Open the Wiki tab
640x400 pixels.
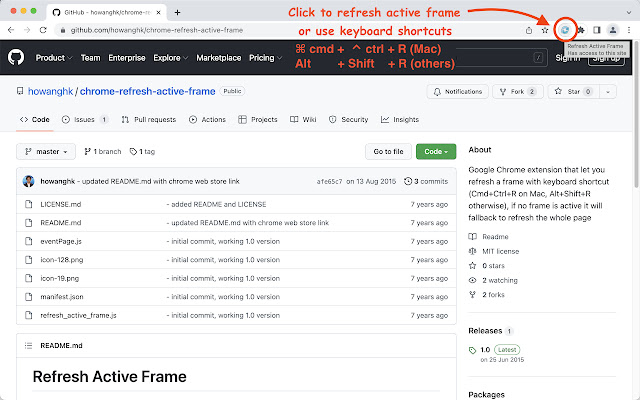(x=303, y=120)
